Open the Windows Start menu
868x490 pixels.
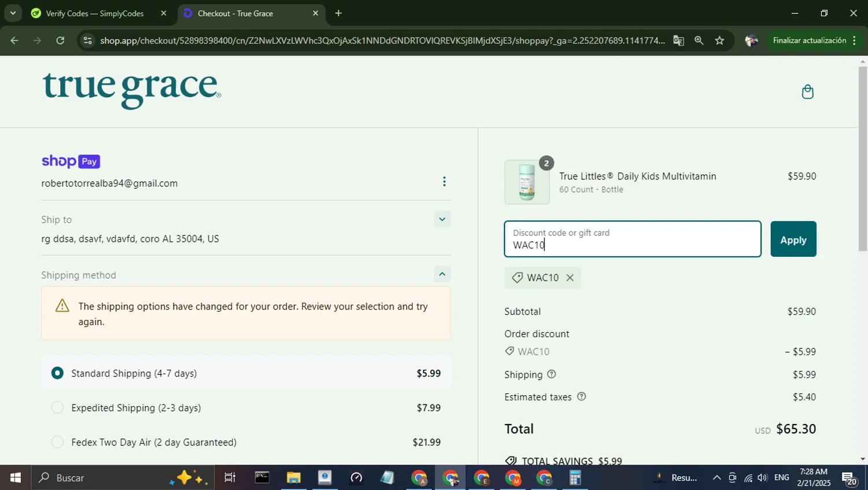click(15, 478)
